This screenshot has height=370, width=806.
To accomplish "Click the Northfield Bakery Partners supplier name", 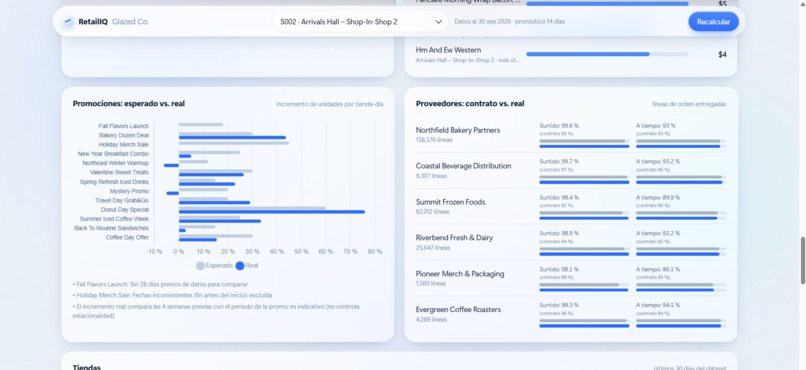I will (457, 130).
